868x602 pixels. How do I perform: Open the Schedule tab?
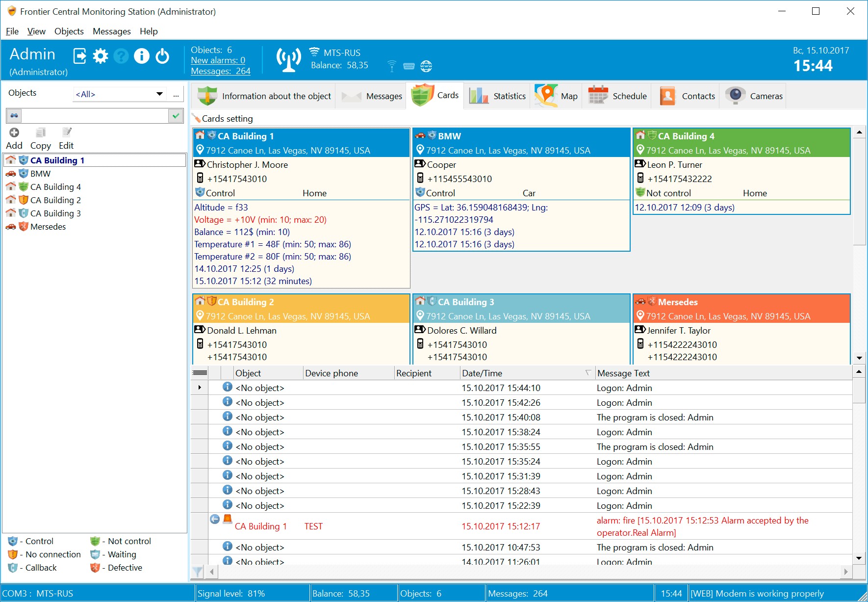tap(617, 96)
